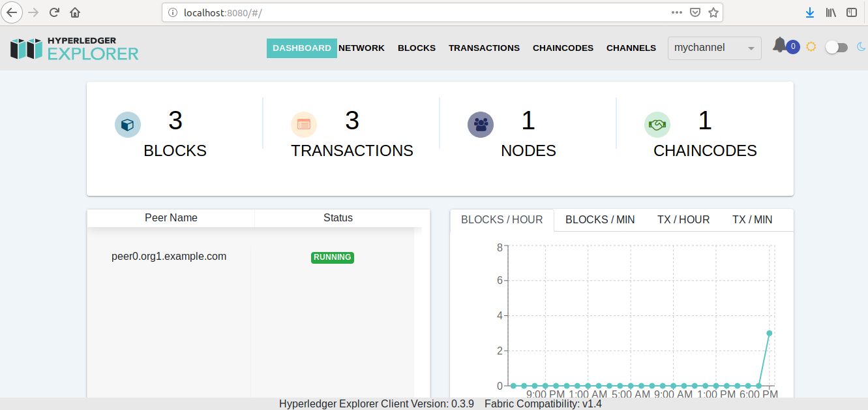
Task: Click the tracking protection shield icon
Action: coord(695,12)
